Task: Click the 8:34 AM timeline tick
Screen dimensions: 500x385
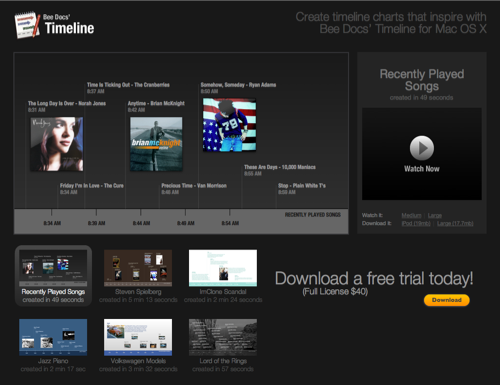Action: pyautogui.click(x=52, y=223)
